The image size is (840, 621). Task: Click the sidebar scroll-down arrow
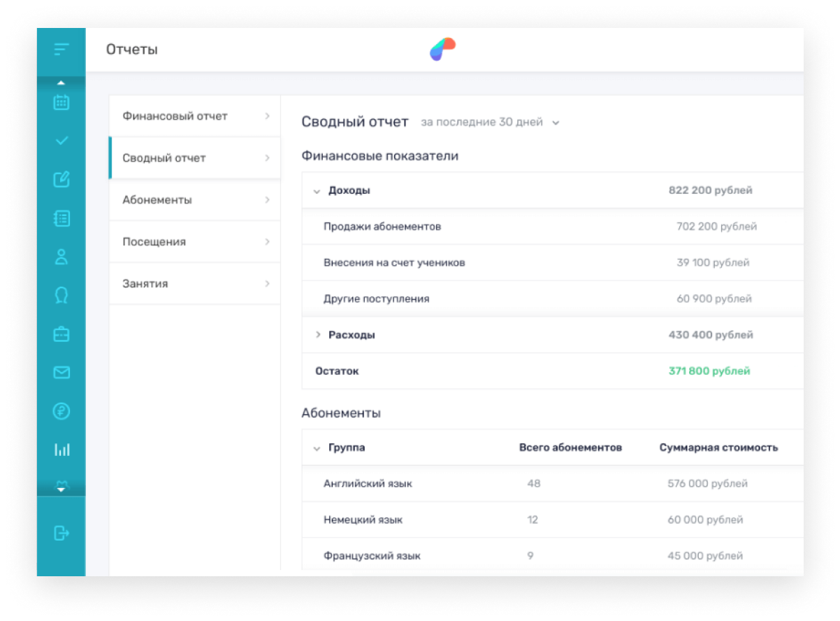[61, 489]
